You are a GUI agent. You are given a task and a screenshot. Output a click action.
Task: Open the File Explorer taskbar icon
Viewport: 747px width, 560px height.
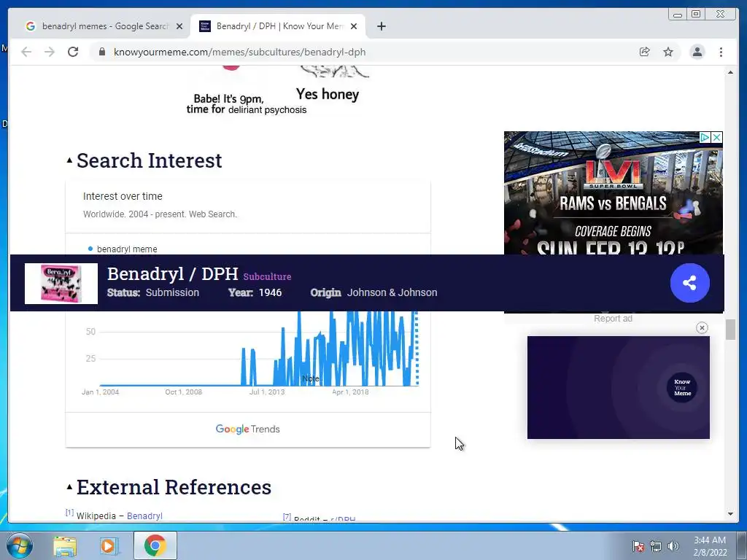65,546
